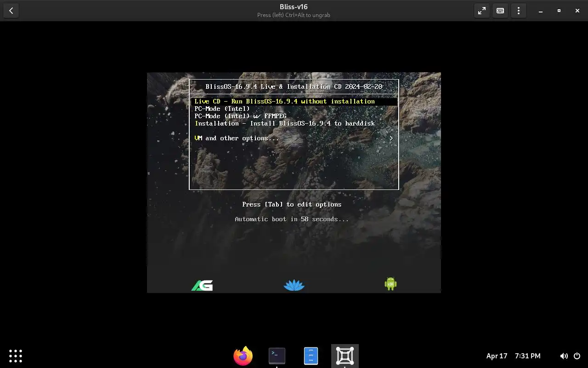Open calendar via Apr 17 date
This screenshot has width=588, height=368.
click(x=497, y=356)
